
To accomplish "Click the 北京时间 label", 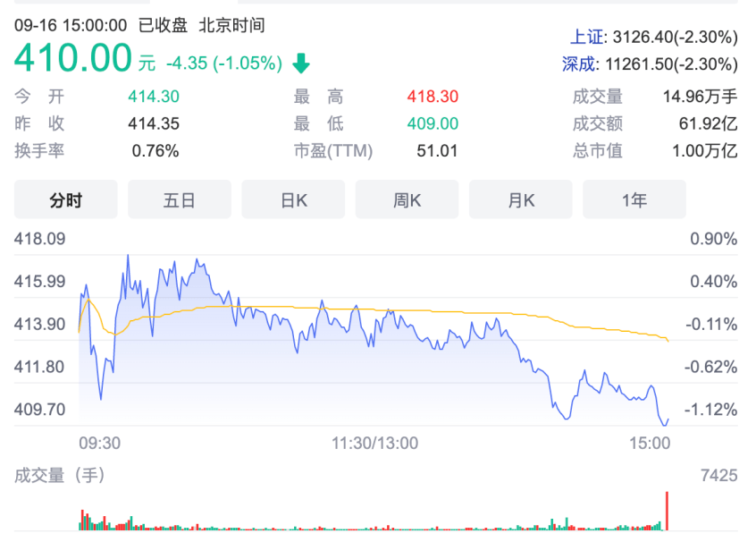I will click(x=231, y=25).
